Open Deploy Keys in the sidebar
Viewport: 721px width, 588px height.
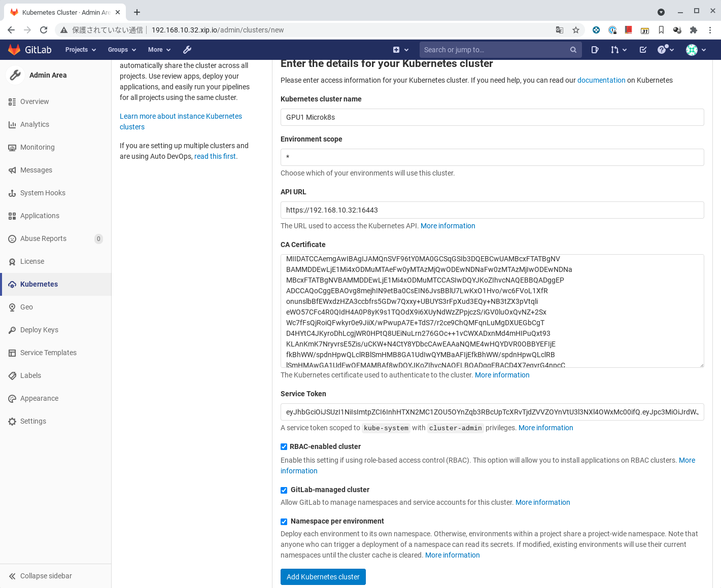click(40, 330)
